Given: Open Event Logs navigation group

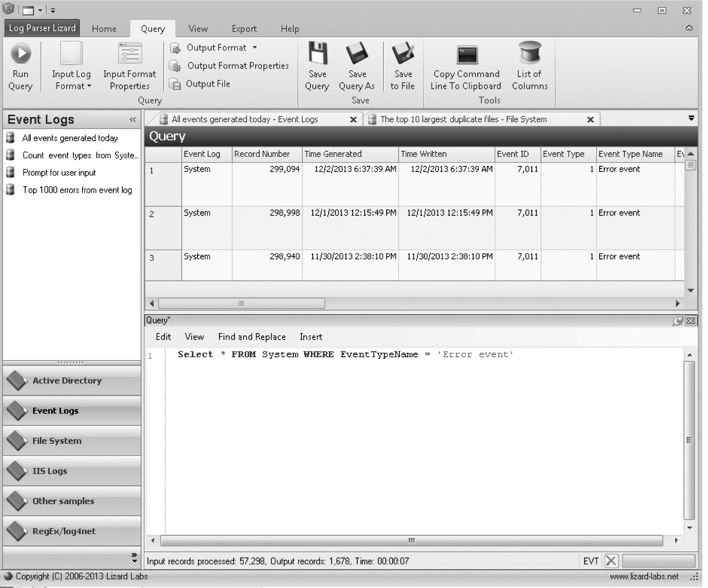Looking at the screenshot, I should [x=72, y=411].
